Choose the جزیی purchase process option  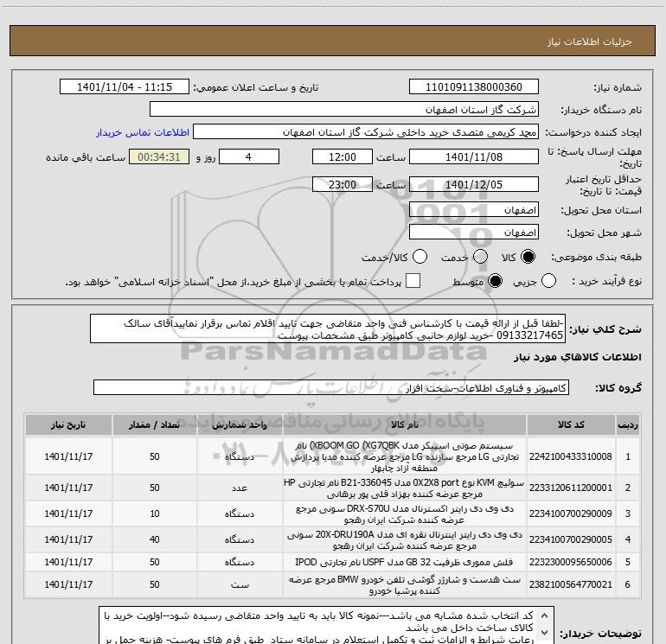pos(548,281)
